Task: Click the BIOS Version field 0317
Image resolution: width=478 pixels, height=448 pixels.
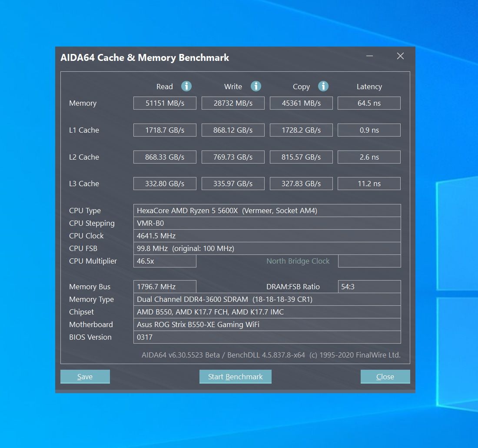Action: 267,337
